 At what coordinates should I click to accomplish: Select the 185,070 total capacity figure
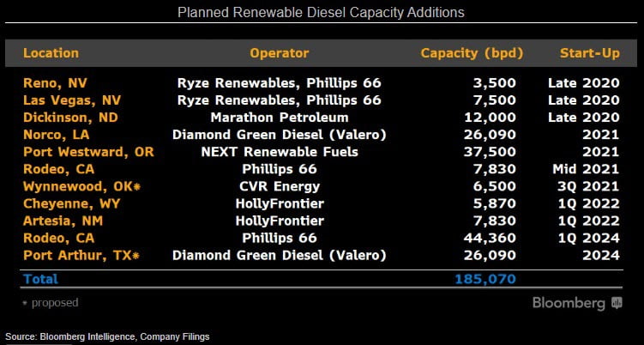click(x=485, y=279)
